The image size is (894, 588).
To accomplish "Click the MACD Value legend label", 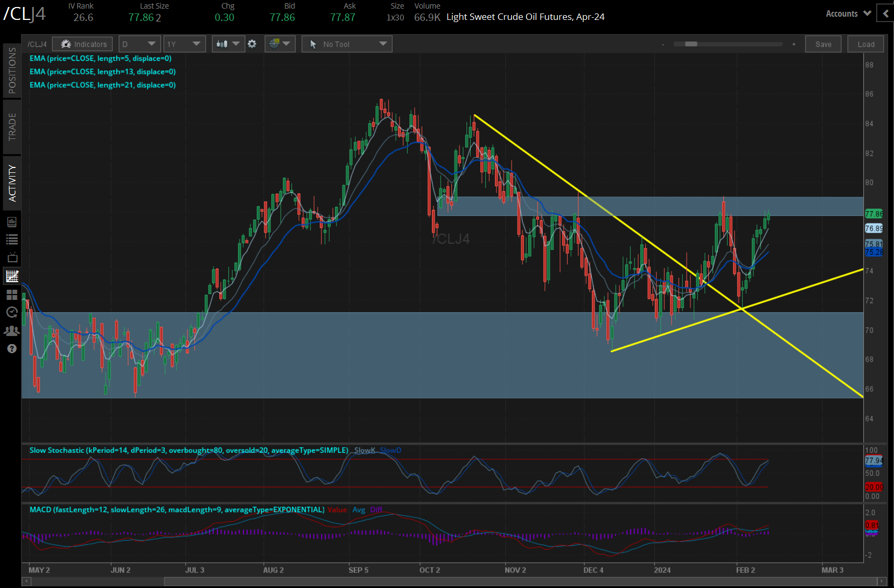I will [x=337, y=509].
